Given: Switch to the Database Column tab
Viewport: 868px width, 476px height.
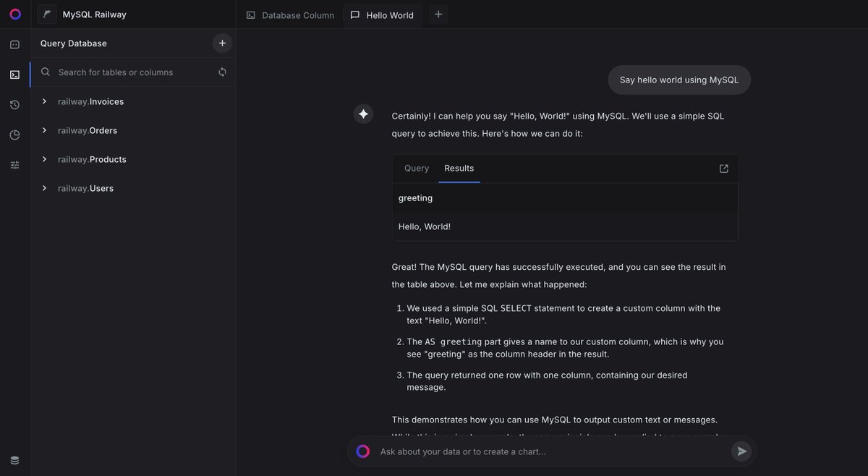Looking at the screenshot, I should [290, 15].
